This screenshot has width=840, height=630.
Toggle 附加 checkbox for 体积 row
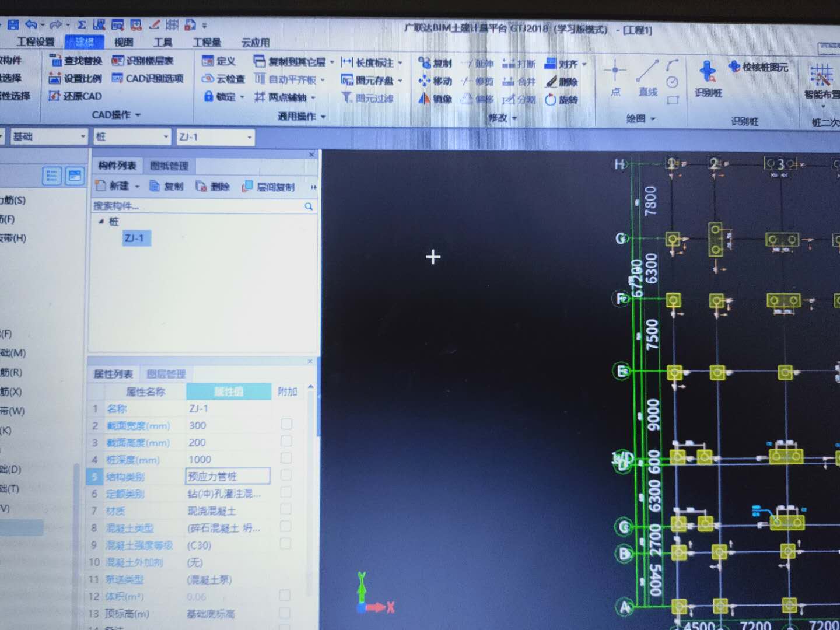[285, 595]
